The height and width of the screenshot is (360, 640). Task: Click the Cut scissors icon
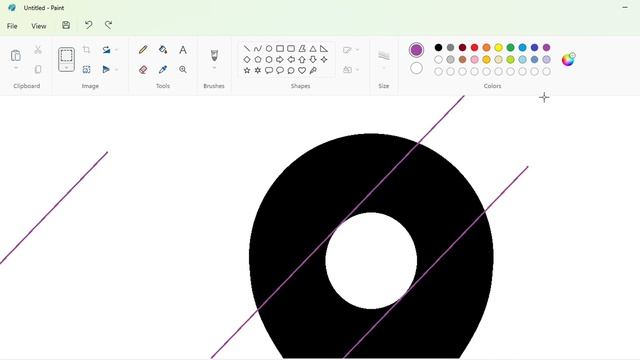click(38, 50)
